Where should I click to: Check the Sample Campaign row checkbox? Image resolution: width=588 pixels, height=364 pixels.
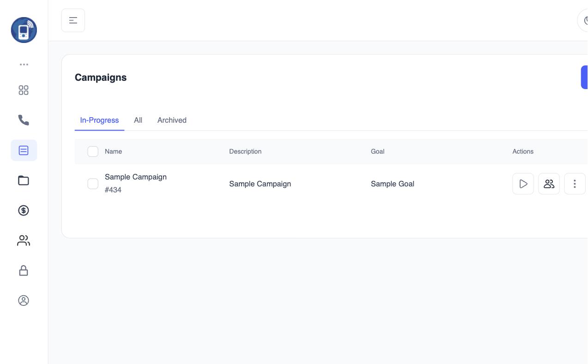tap(93, 184)
